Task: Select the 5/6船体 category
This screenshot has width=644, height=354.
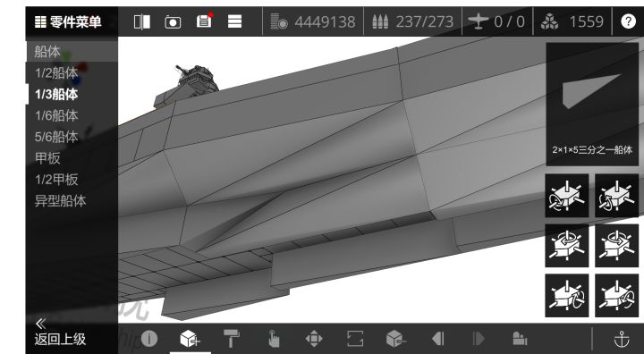Action: [x=56, y=137]
